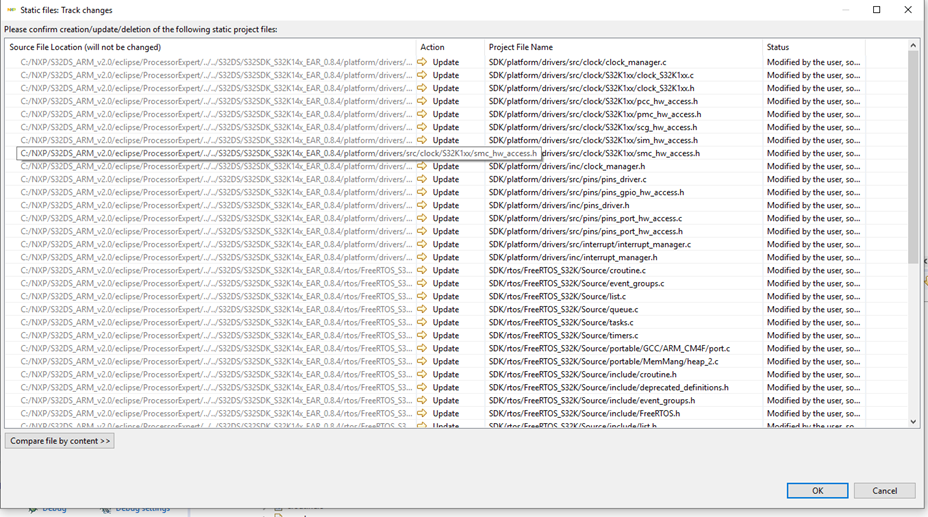This screenshot has width=928, height=517.
Task: Click update arrow icon for timers.c
Action: click(x=422, y=335)
